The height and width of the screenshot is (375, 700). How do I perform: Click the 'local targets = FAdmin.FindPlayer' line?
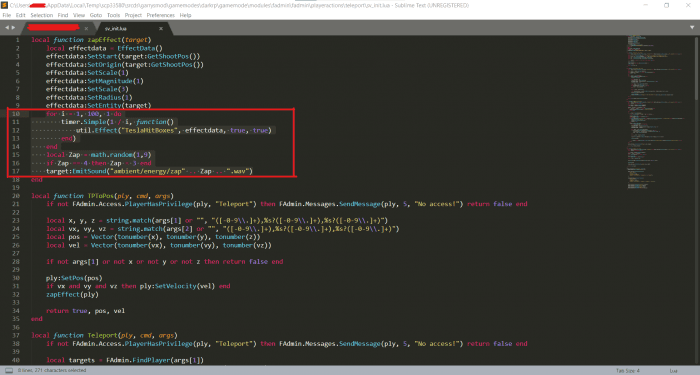[x=125, y=360]
